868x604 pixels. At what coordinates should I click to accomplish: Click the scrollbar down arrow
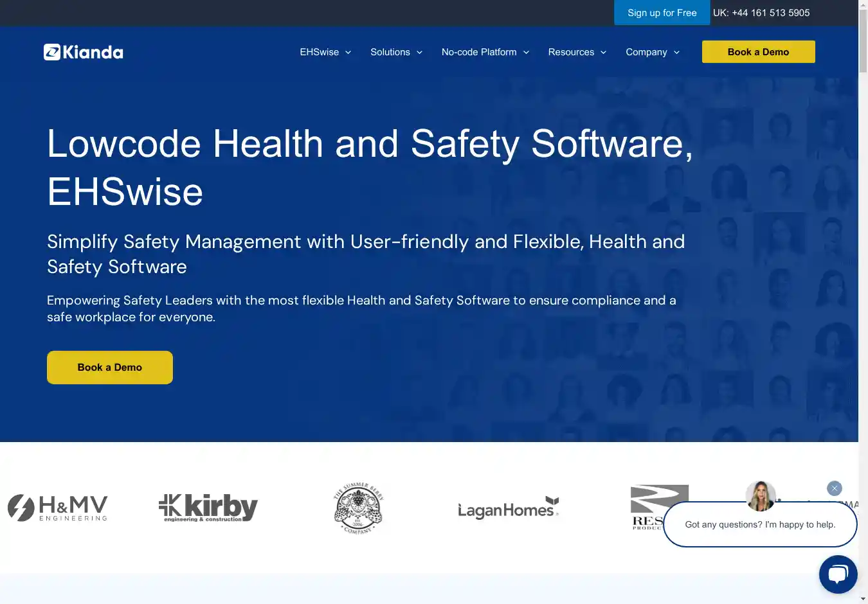863,599
